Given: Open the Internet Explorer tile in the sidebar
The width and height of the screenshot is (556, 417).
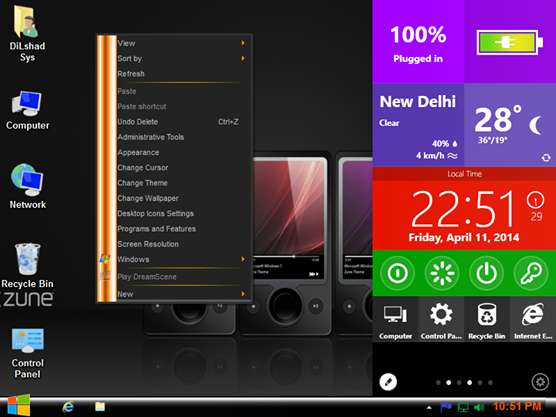Looking at the screenshot, I should click(x=533, y=319).
